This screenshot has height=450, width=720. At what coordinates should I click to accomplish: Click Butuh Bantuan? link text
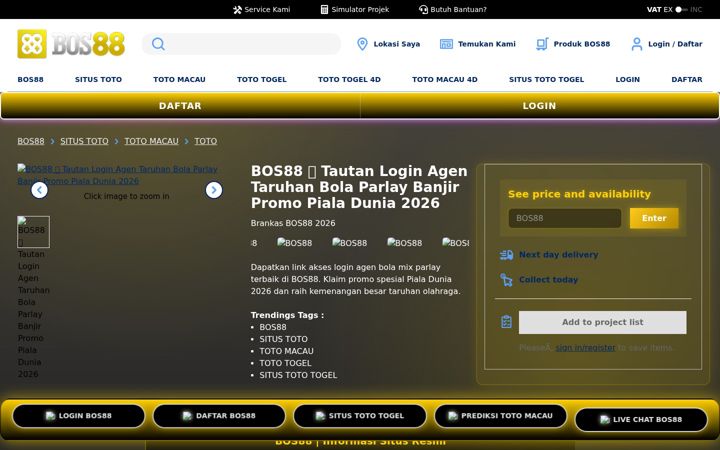click(x=458, y=10)
